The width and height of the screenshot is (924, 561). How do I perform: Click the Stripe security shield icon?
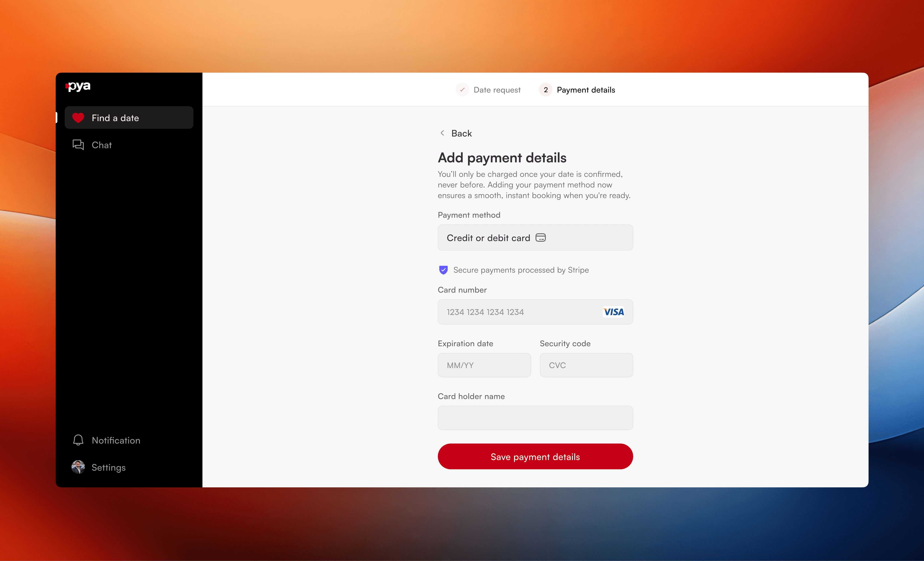point(443,270)
